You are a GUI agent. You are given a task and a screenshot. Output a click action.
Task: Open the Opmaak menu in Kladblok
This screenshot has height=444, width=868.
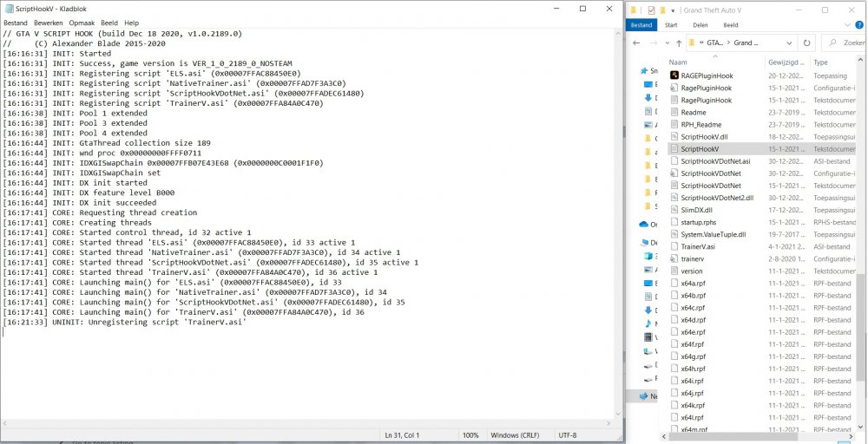click(x=82, y=23)
